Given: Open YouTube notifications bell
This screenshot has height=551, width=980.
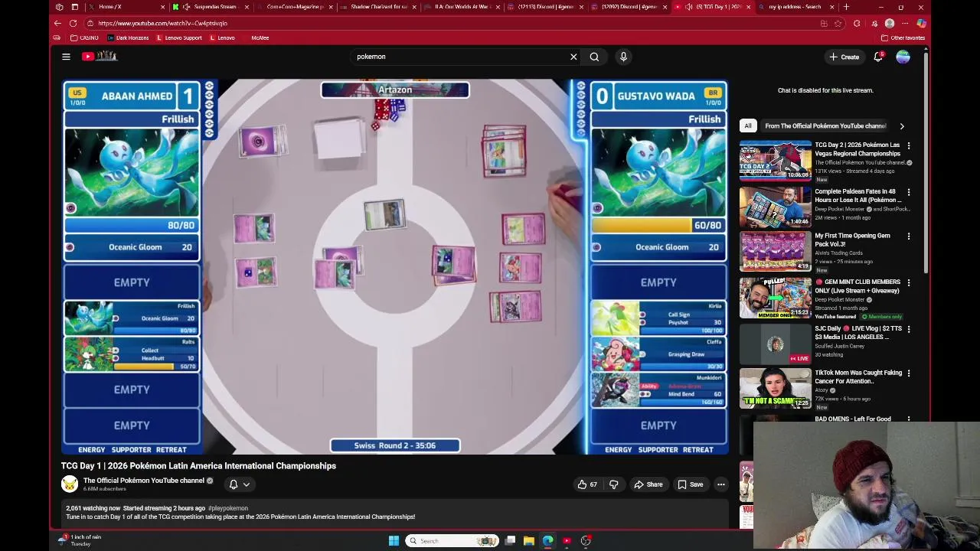Looking at the screenshot, I should [878, 57].
